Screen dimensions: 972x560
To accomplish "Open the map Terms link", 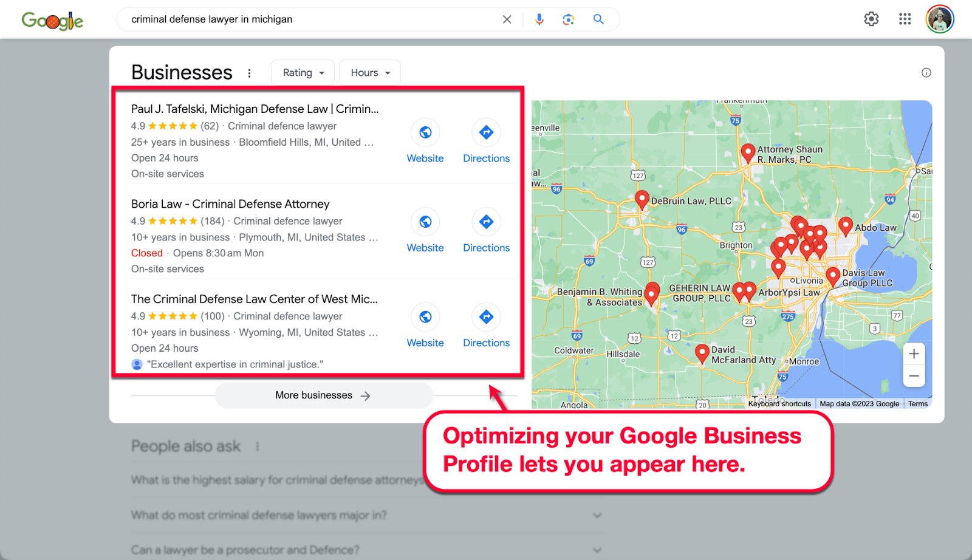I will (918, 404).
